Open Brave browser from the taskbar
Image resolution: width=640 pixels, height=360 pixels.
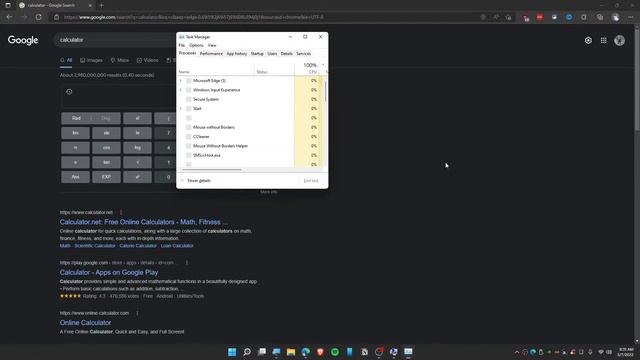pyautogui.click(x=320, y=352)
